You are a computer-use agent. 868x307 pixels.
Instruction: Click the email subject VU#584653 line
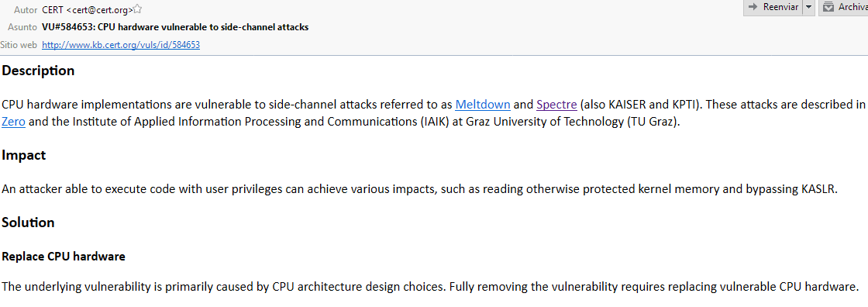pyautogui.click(x=175, y=26)
